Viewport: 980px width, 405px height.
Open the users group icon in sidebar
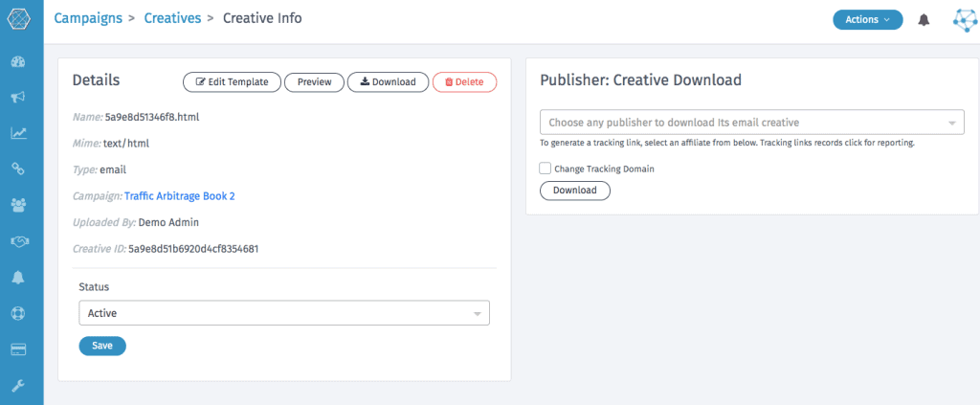click(x=18, y=205)
